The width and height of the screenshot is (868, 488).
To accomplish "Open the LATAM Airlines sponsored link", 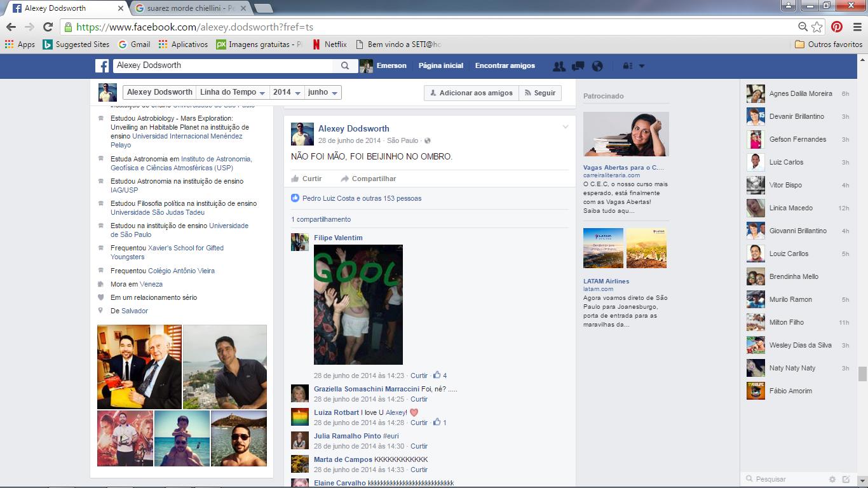I will coord(606,281).
